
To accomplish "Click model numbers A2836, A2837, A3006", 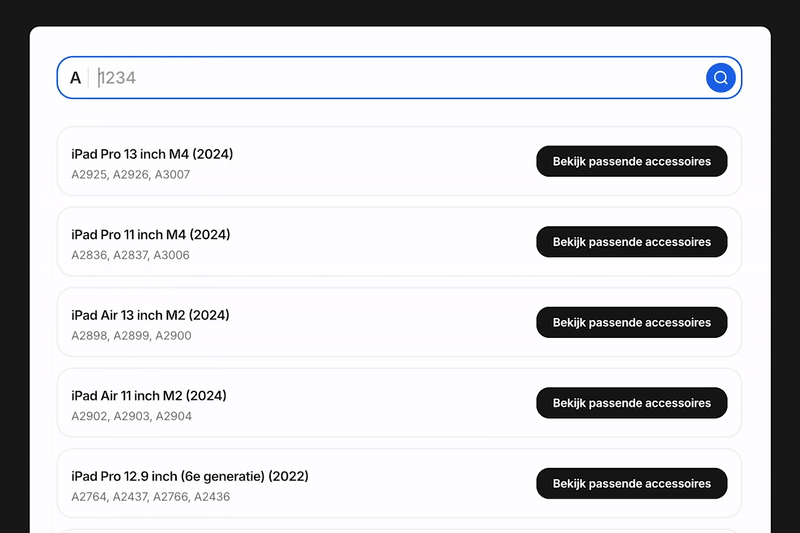I will tap(130, 255).
